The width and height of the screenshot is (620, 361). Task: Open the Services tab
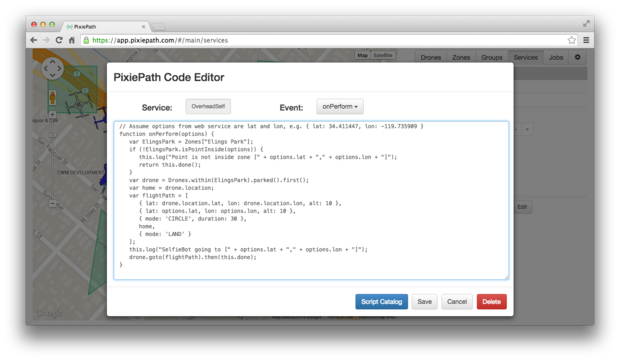[525, 57]
